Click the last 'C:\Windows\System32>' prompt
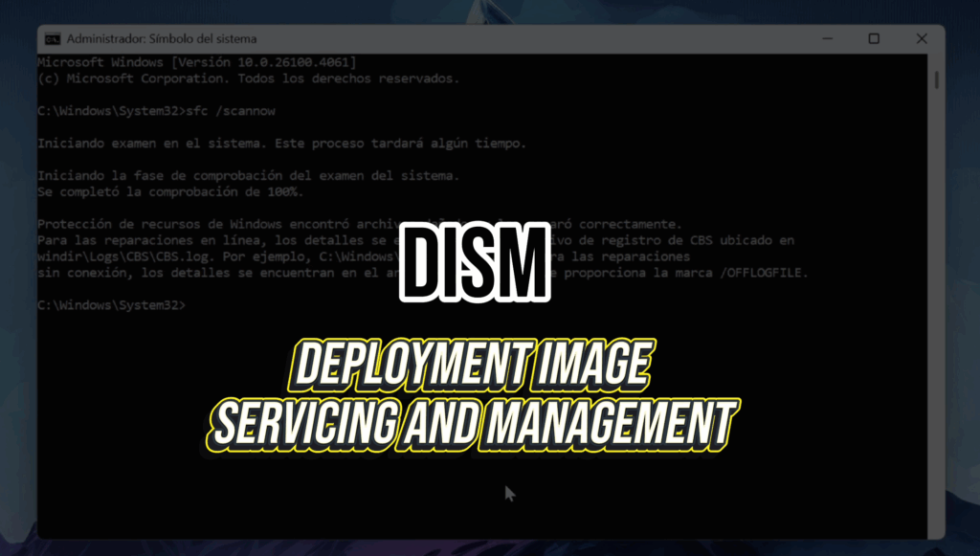 111,305
